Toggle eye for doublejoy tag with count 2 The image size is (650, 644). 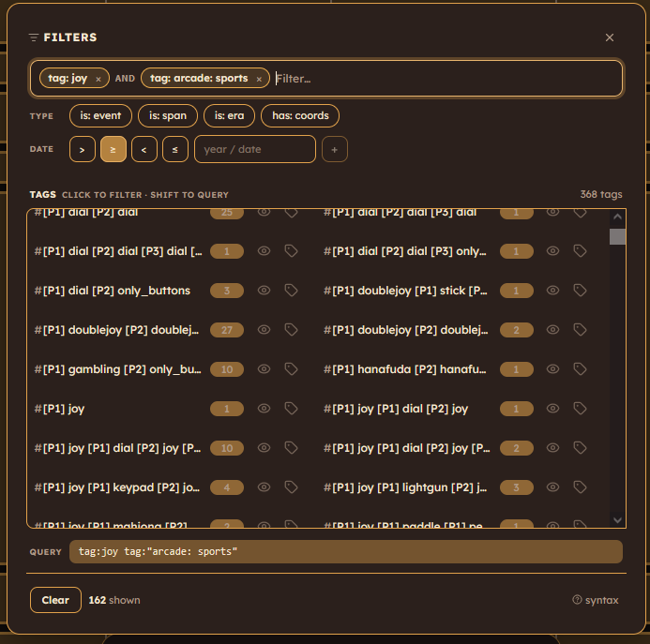553,329
